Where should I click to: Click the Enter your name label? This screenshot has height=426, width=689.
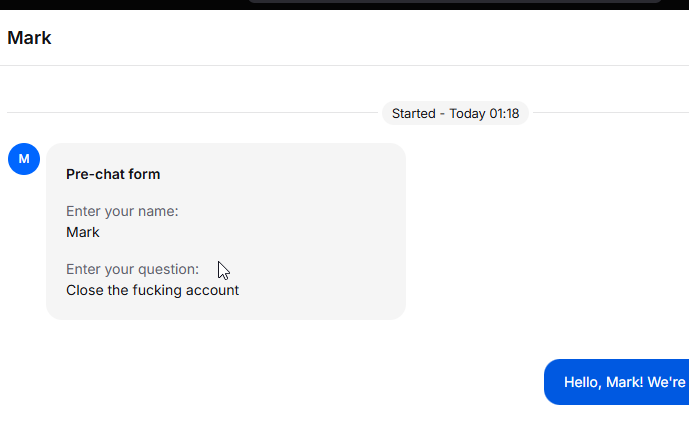coord(122,211)
